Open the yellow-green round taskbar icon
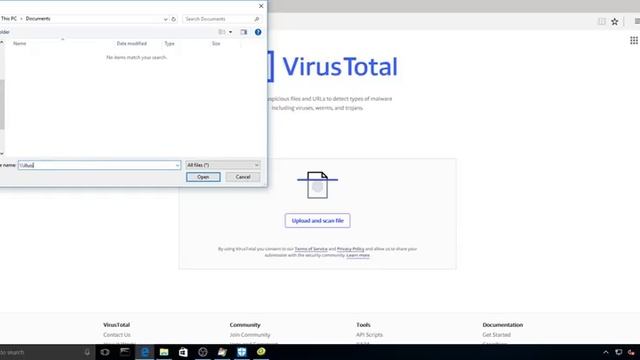Screen dimensions: 640x360 coord(261,352)
